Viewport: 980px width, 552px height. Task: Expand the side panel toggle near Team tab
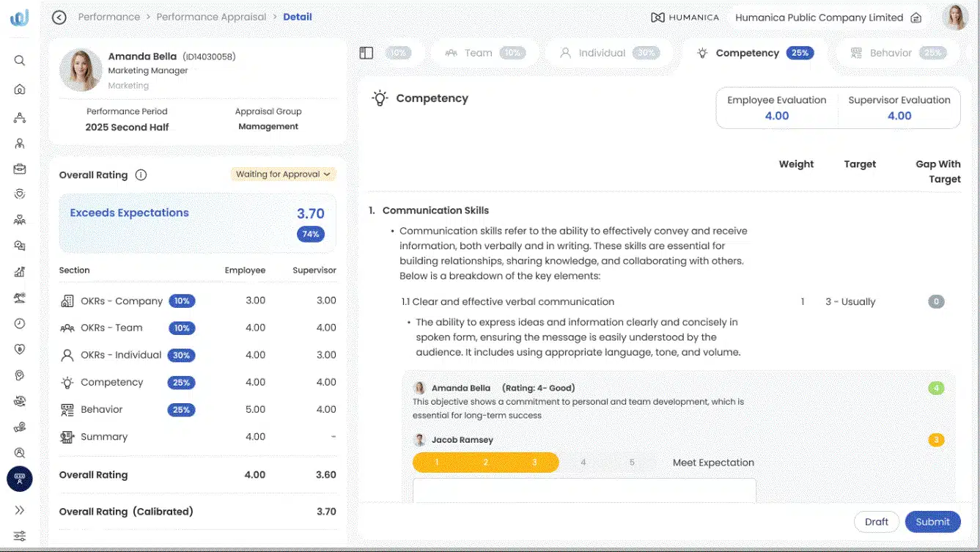click(x=366, y=52)
